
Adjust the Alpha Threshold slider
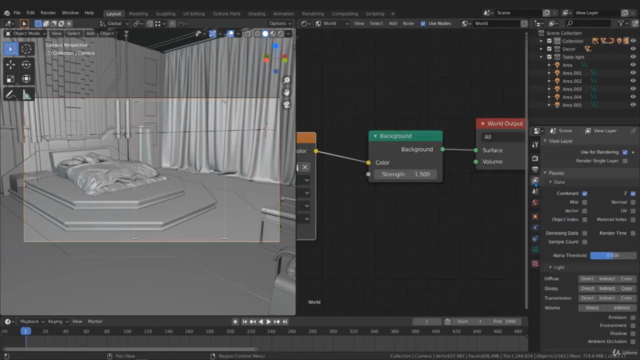613,256
